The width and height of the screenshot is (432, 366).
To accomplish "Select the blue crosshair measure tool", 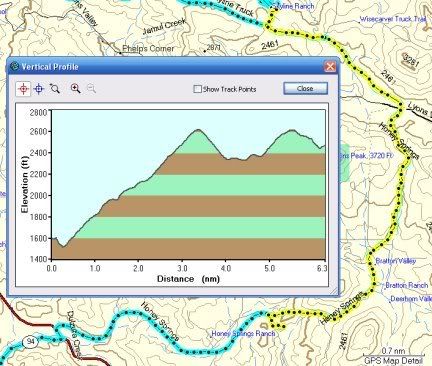I will click(x=39, y=89).
